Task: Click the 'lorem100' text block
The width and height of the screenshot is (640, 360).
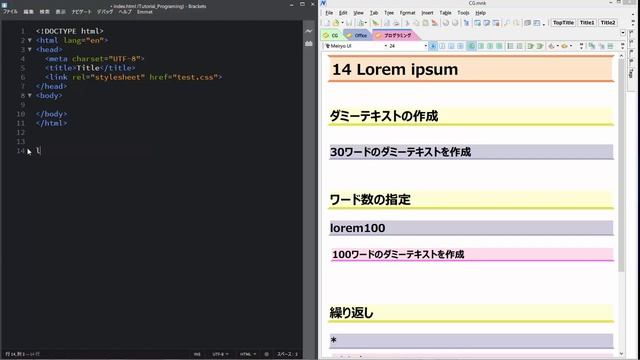Action: (x=358, y=228)
